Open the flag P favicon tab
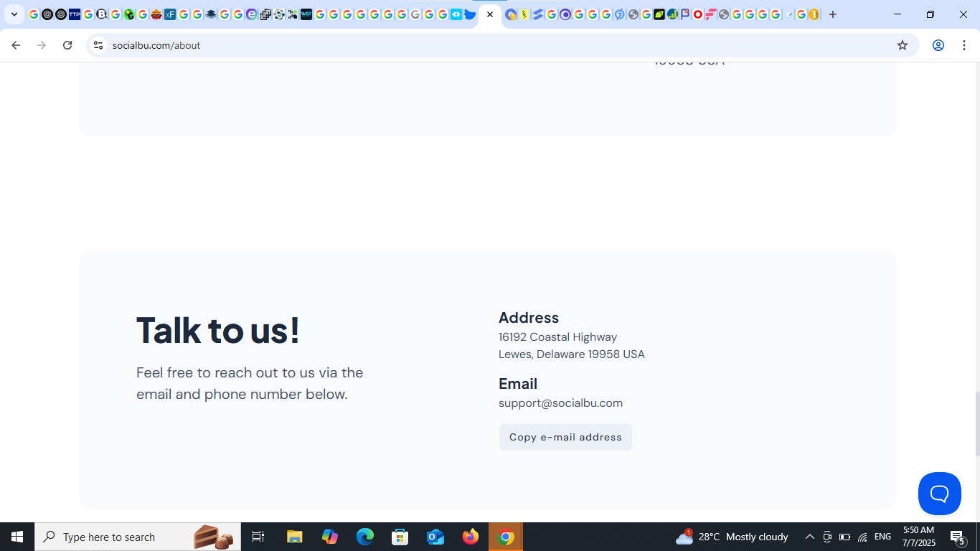 click(685, 14)
